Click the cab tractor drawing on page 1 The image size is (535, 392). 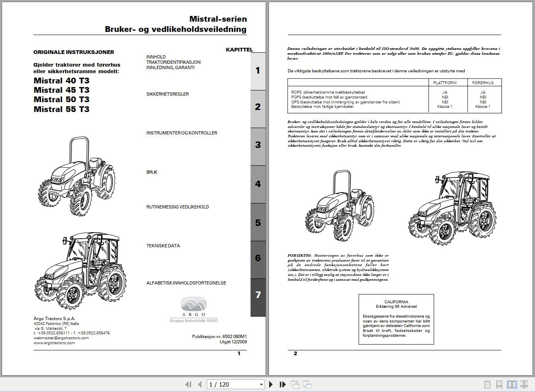[x=81, y=271]
